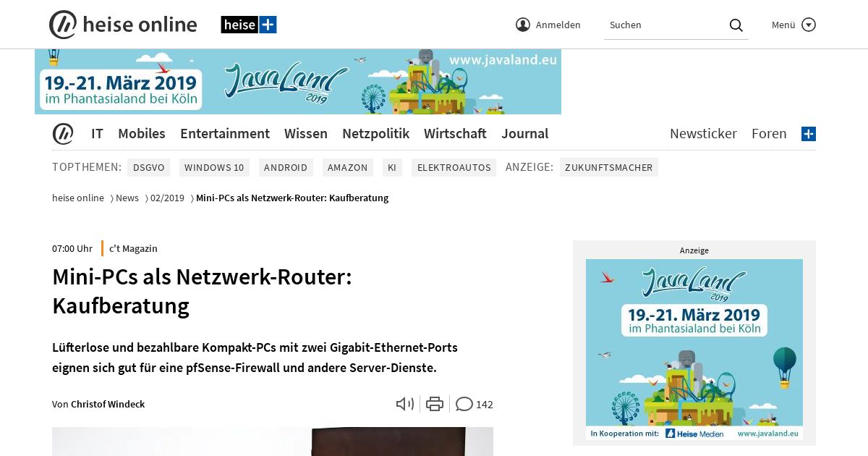Click the 142 comments count
Viewport: 868px width, 456px height.
[485, 404]
